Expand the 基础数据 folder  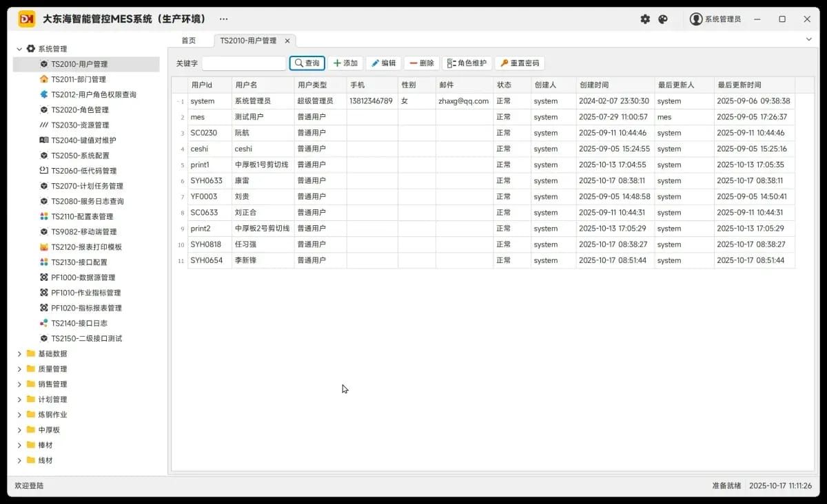[x=19, y=354]
